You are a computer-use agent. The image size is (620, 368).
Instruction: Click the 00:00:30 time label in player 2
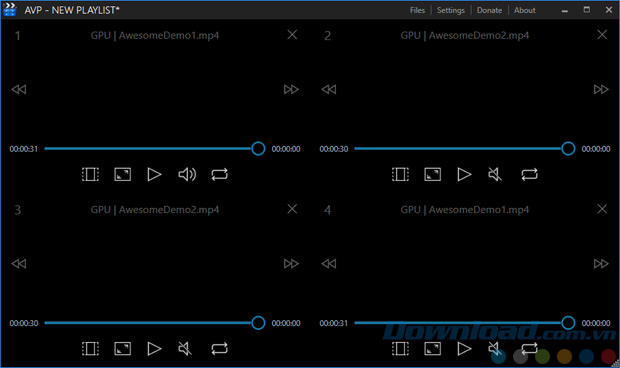tap(334, 149)
